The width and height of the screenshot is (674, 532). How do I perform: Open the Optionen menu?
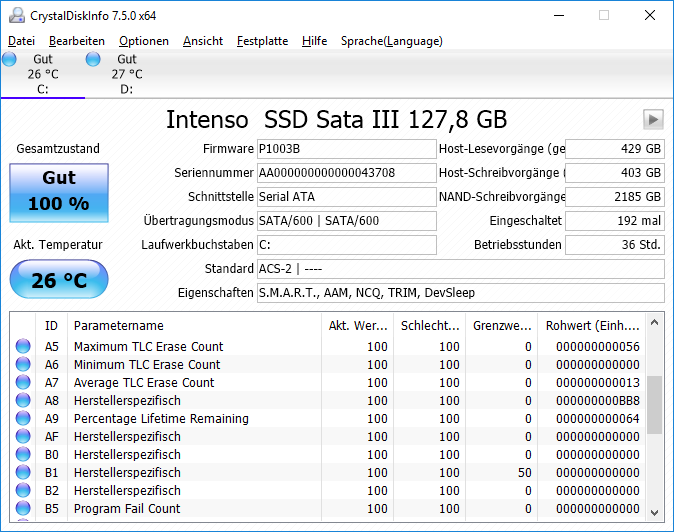144,41
